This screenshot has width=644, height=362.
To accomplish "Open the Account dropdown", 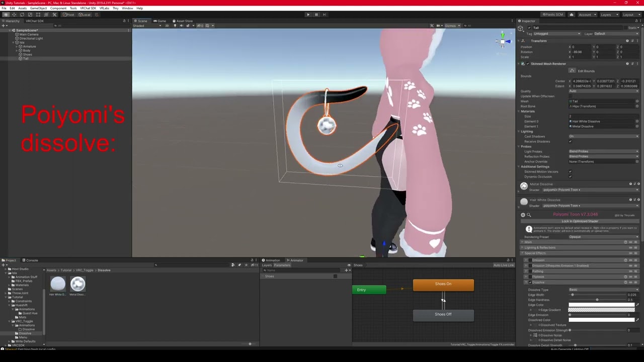I will point(587,15).
